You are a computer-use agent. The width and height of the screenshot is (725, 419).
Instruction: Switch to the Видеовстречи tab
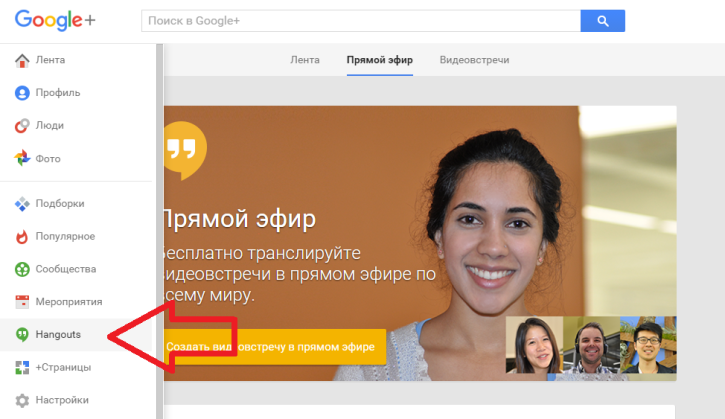pos(474,60)
